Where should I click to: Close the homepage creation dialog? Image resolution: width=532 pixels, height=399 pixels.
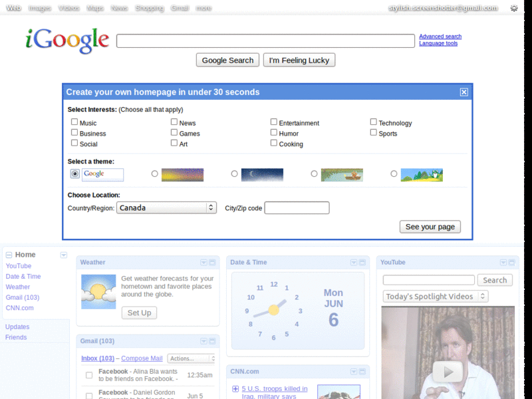click(464, 92)
